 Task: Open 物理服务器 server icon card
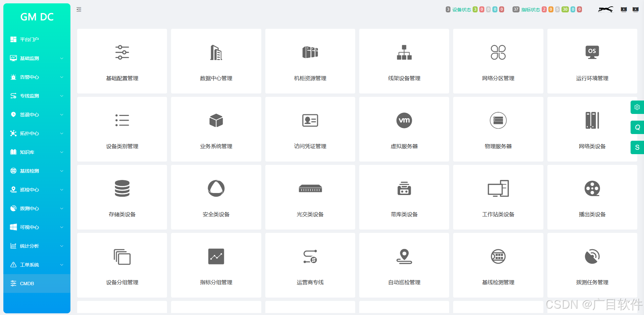498,129
